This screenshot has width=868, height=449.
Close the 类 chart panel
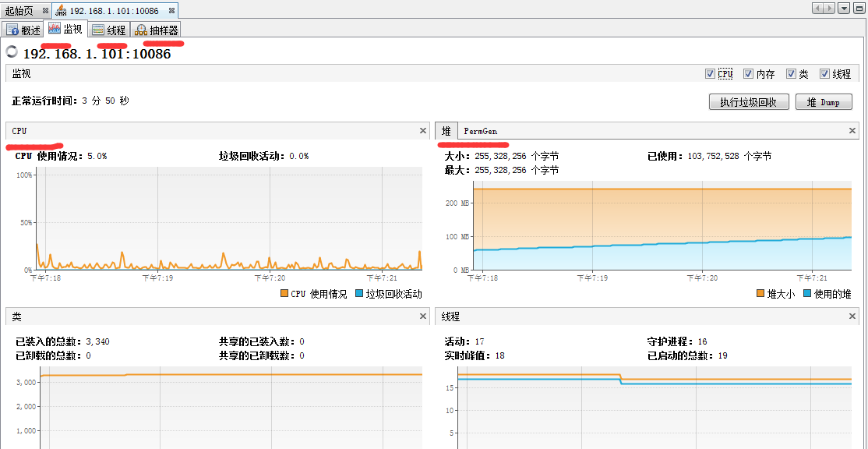(423, 316)
